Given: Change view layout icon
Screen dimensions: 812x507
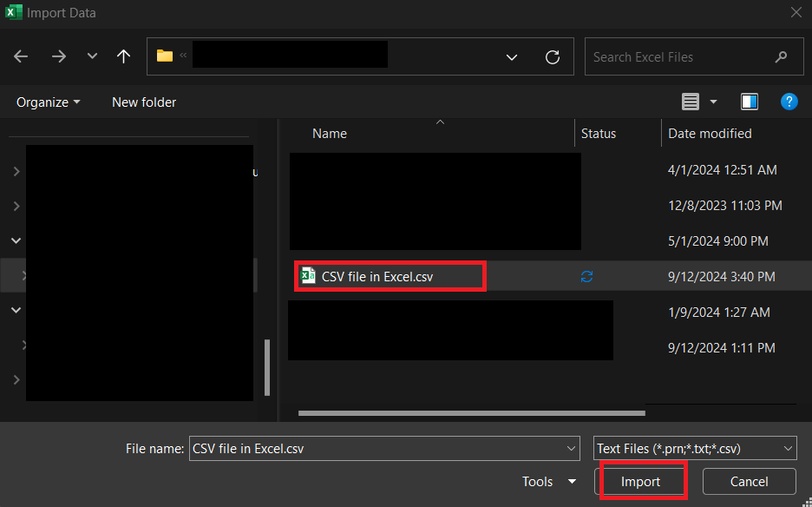Looking at the screenshot, I should pyautogui.click(x=691, y=102).
